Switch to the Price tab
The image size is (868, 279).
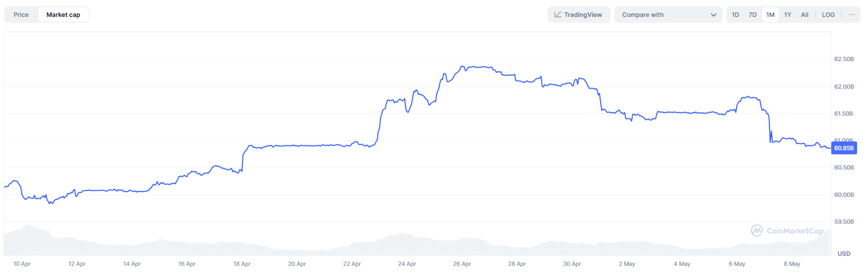21,15
